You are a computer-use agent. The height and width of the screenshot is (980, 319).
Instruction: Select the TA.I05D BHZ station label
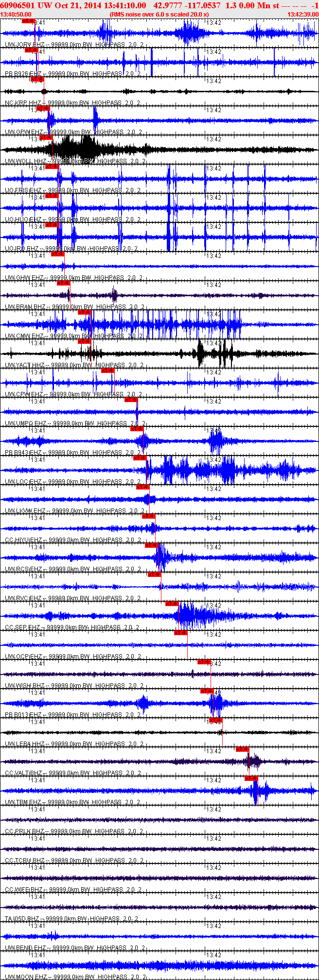point(22,919)
